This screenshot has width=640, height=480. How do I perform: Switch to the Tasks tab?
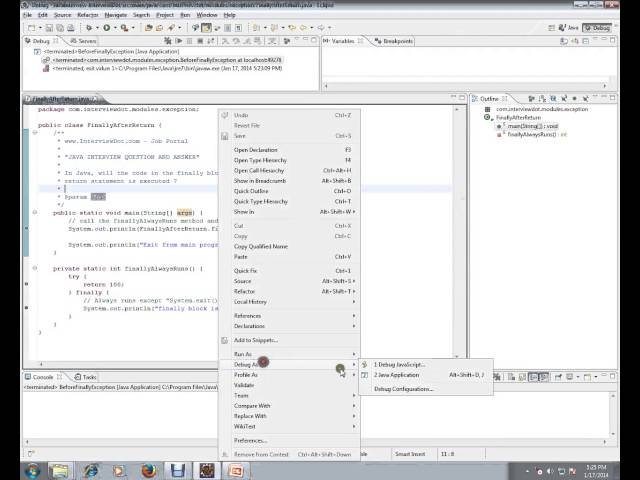pos(85,377)
